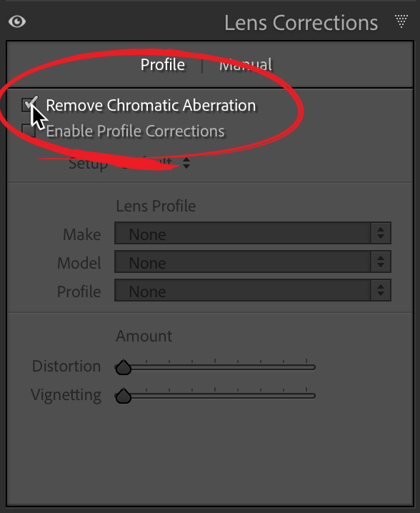Click the Distortion slider handle
This screenshot has height=513, width=420.
[124, 367]
